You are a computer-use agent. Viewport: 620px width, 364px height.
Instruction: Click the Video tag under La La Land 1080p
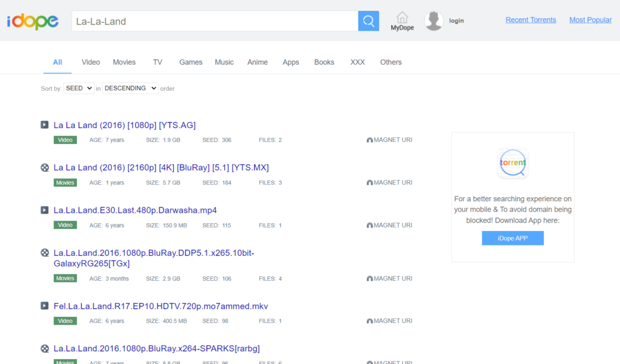coord(65,140)
